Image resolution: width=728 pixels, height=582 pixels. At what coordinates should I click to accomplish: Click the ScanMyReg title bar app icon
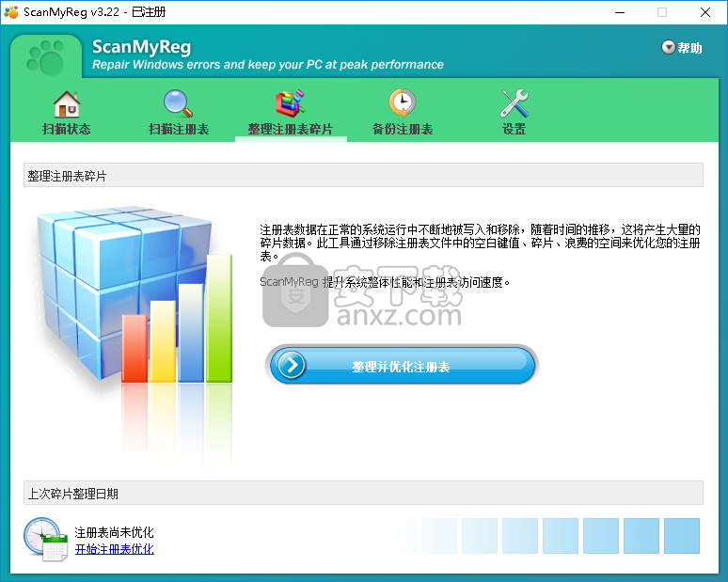click(11, 12)
